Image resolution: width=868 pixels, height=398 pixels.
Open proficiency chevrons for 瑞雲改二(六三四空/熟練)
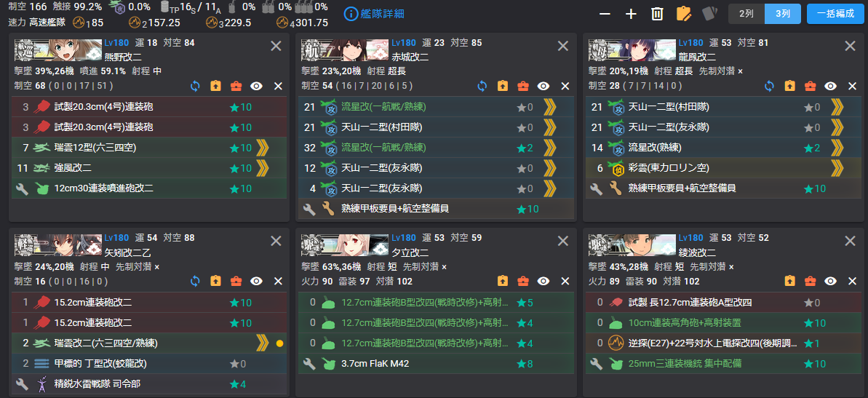click(x=263, y=343)
